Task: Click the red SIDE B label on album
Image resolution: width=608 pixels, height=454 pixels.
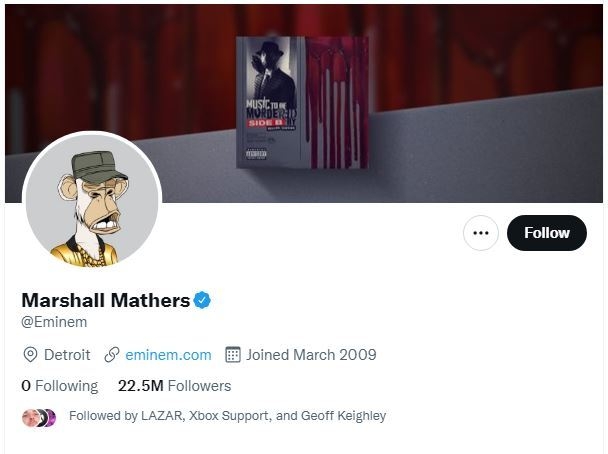Action: [x=266, y=123]
